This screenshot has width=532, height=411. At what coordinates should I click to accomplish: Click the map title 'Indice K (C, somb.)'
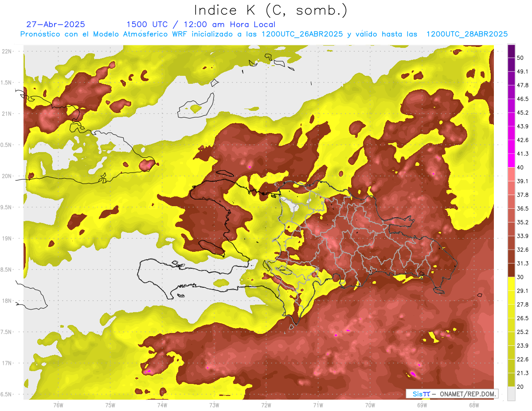click(x=271, y=10)
